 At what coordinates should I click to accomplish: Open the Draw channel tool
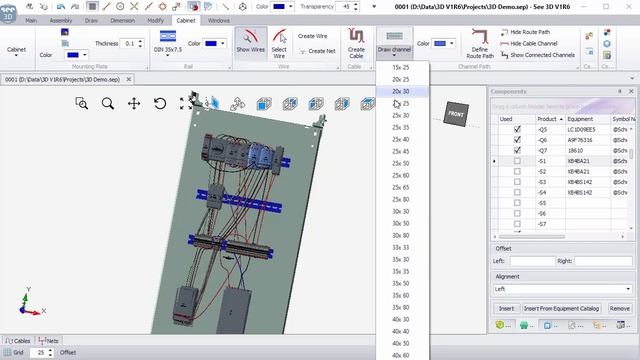[x=394, y=40]
